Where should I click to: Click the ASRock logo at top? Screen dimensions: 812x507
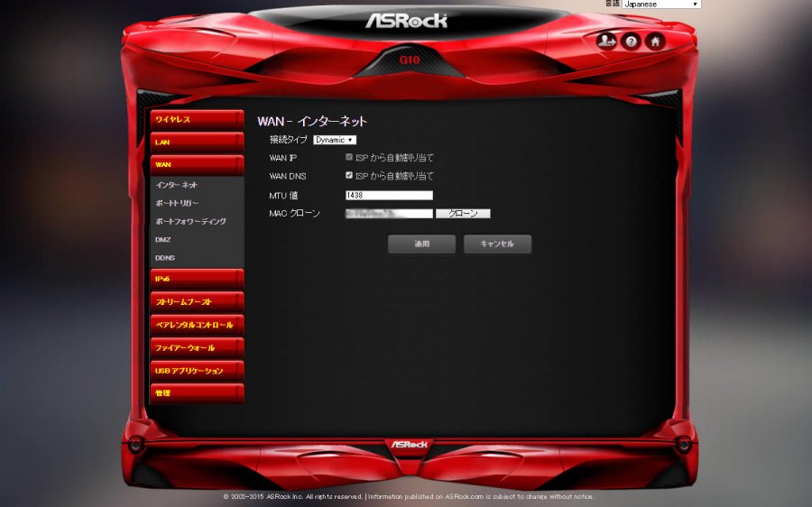406,20
